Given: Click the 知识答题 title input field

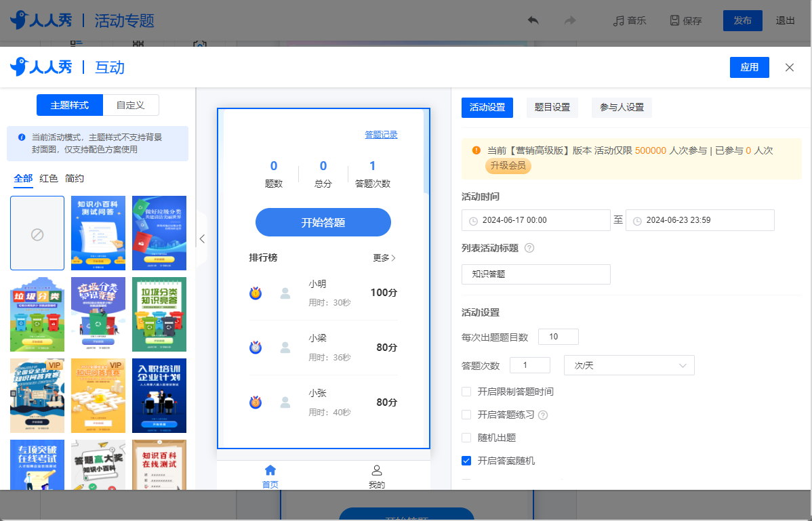Looking at the screenshot, I should click(536, 274).
